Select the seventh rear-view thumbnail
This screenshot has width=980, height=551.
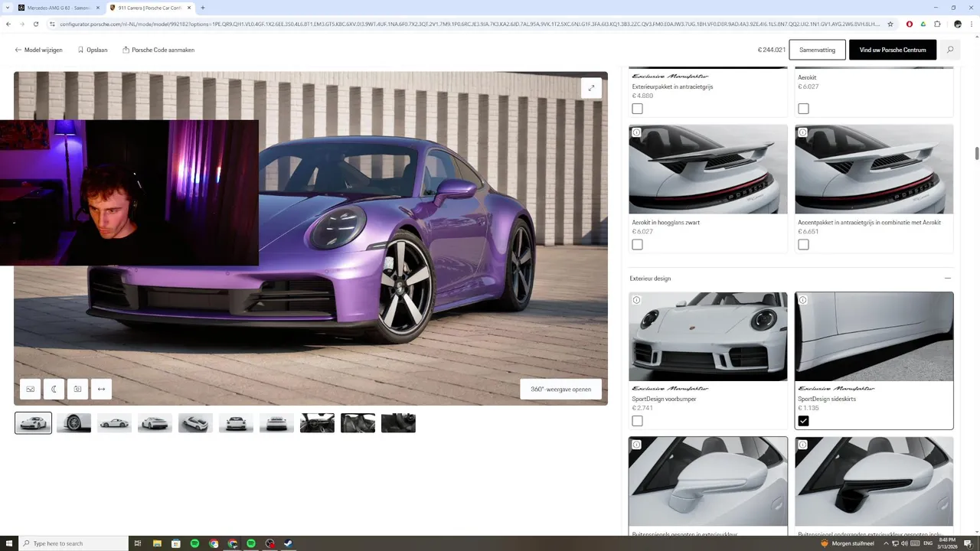point(276,423)
